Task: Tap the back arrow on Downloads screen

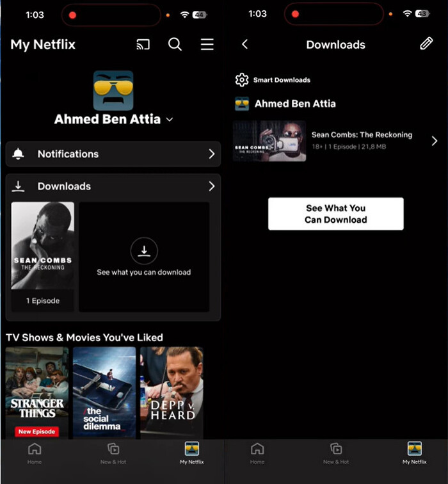Action: (244, 44)
